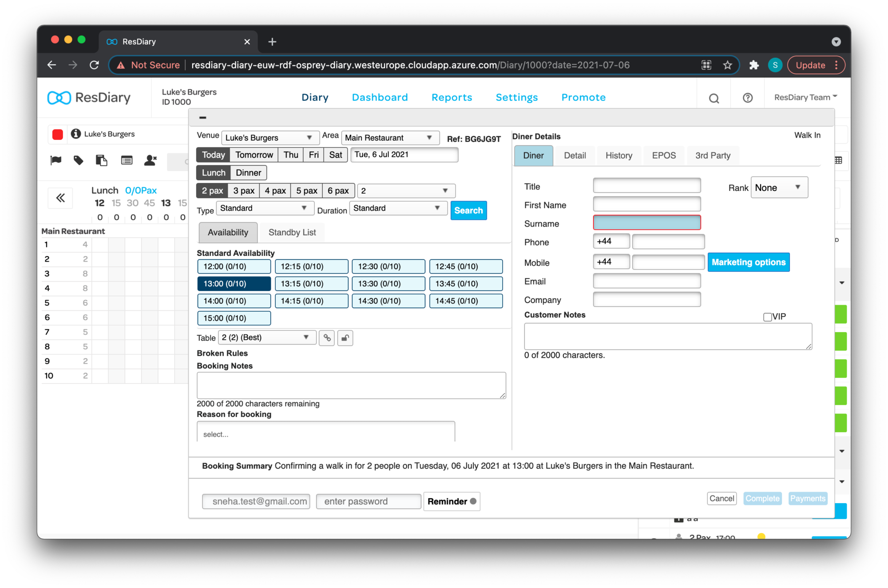Click the remove person icon
This screenshot has height=588, width=888.
pos(151,160)
